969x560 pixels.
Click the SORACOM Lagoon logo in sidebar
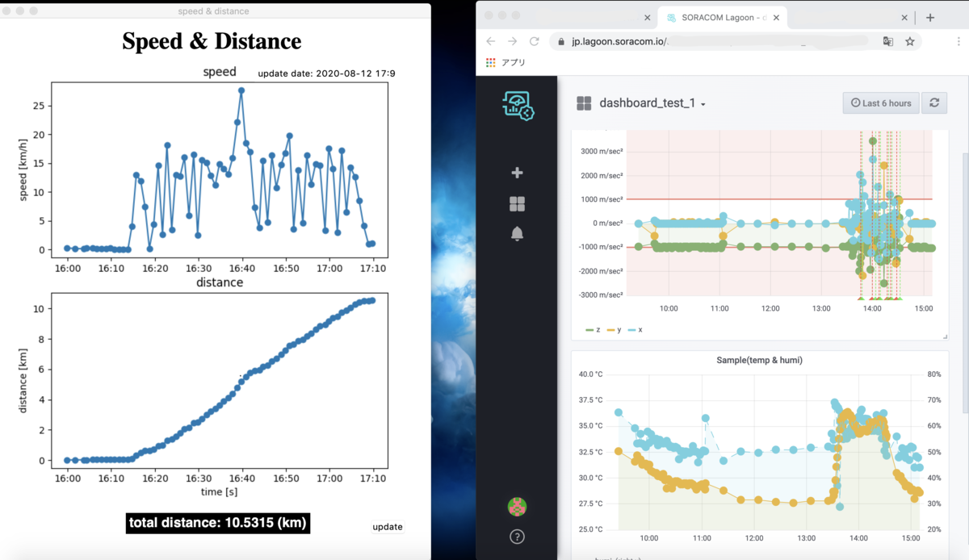coord(518,106)
